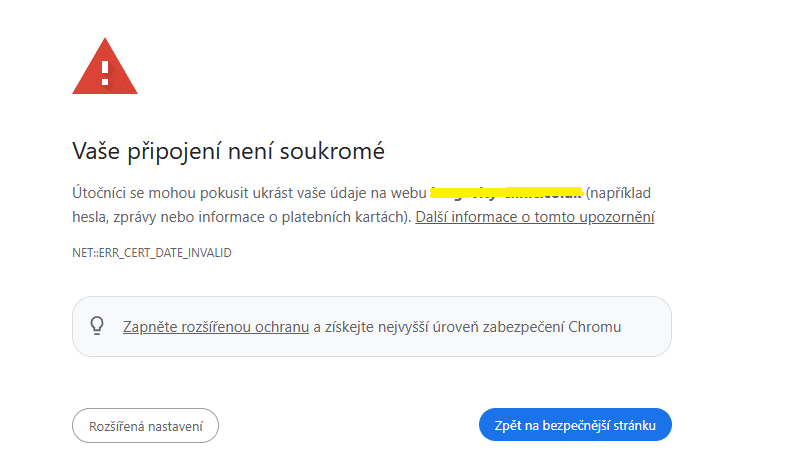This screenshot has height=476, width=808.
Task: Click the word 'Útočníci' in warning paragraph
Action: [x=100, y=191]
